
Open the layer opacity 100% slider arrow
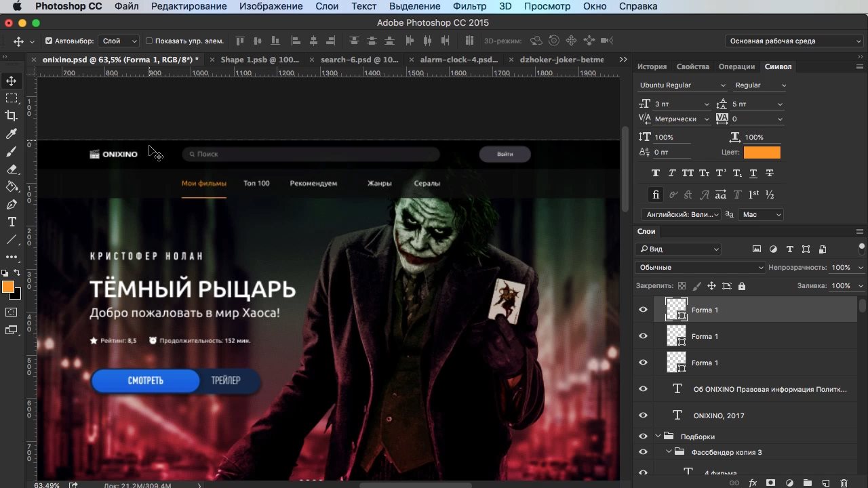click(861, 268)
